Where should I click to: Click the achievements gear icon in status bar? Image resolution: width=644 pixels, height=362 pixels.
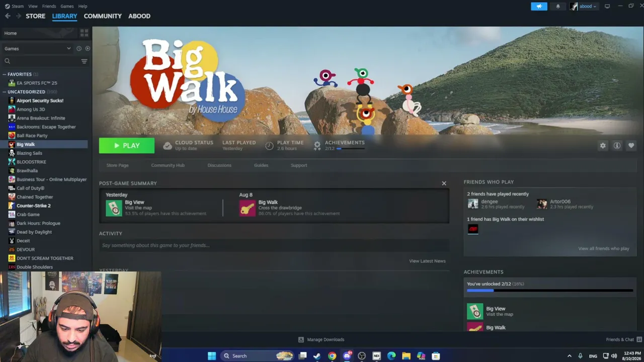tap(317, 146)
